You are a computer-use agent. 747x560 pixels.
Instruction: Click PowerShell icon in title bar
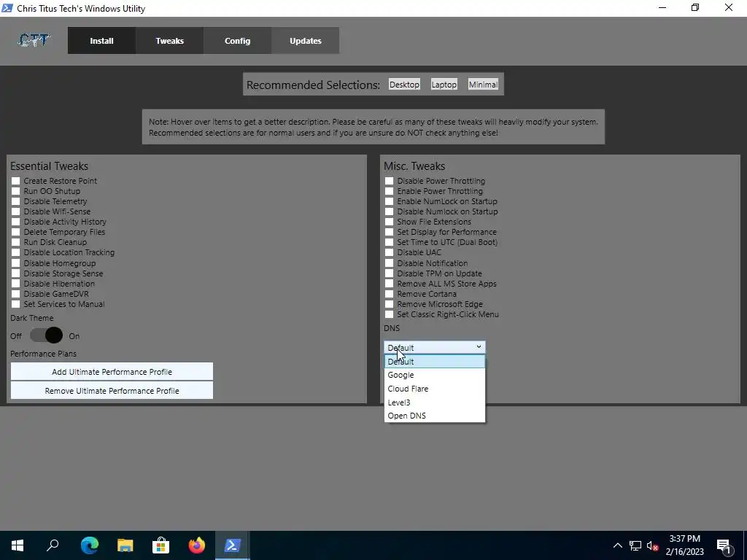point(7,8)
